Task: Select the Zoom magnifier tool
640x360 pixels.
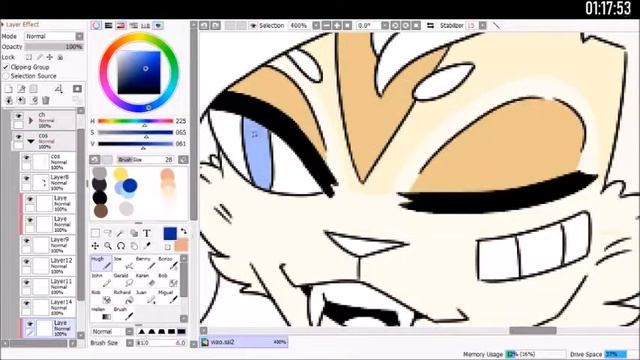Action: pos(108,246)
